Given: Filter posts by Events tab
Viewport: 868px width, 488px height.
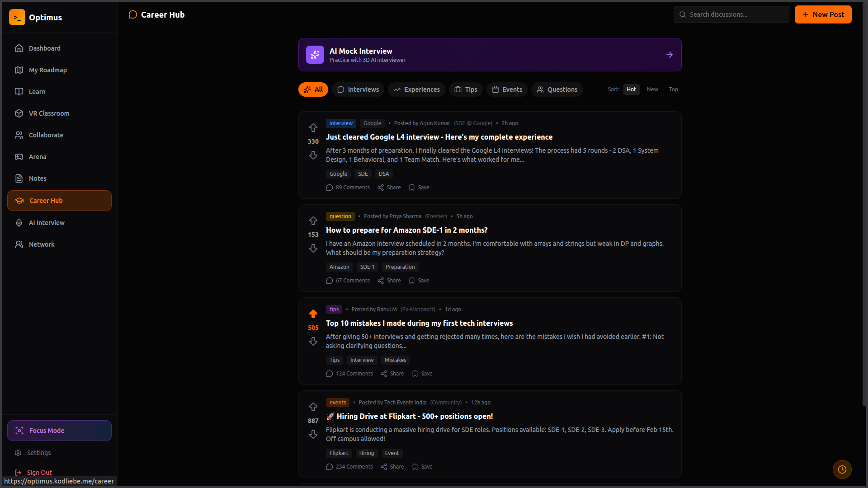Looking at the screenshot, I should pyautogui.click(x=507, y=89).
